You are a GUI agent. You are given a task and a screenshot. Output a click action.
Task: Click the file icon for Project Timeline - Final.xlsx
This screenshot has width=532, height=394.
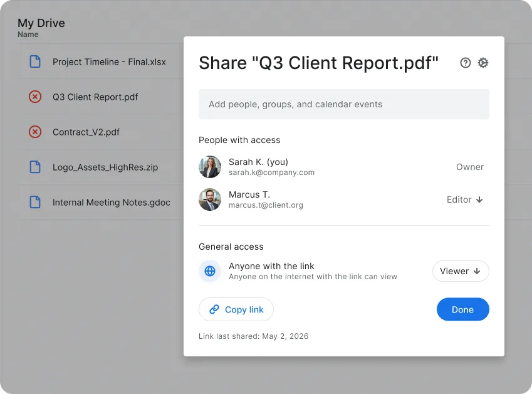pyautogui.click(x=35, y=62)
